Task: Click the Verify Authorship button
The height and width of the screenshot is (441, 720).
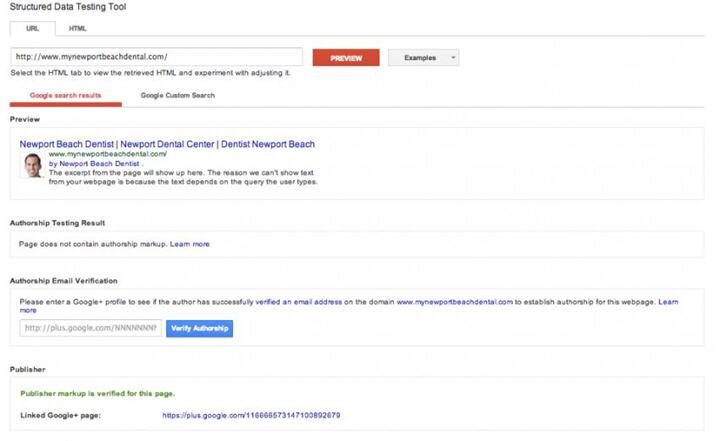Action: click(200, 328)
